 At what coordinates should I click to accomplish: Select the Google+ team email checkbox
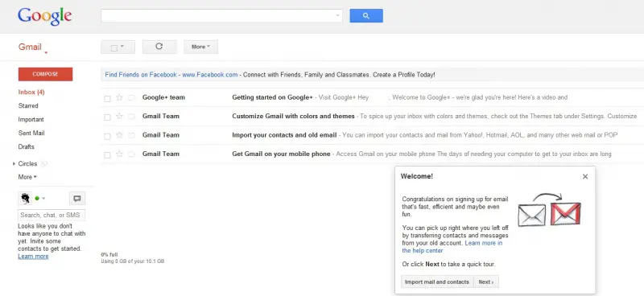[107, 98]
